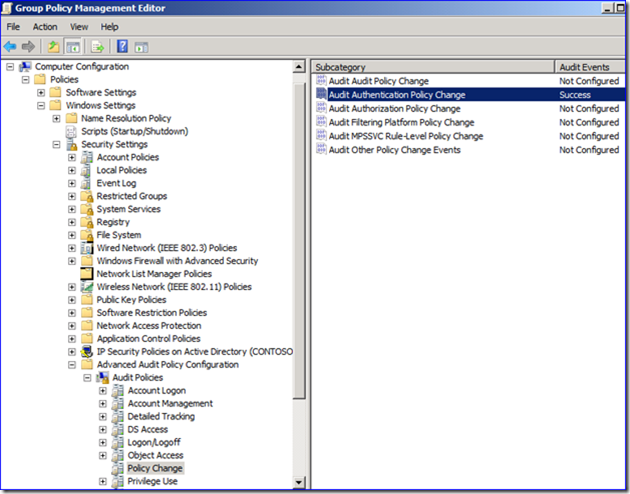Collapse the Security Settings node
The width and height of the screenshot is (630, 494).
tap(56, 145)
